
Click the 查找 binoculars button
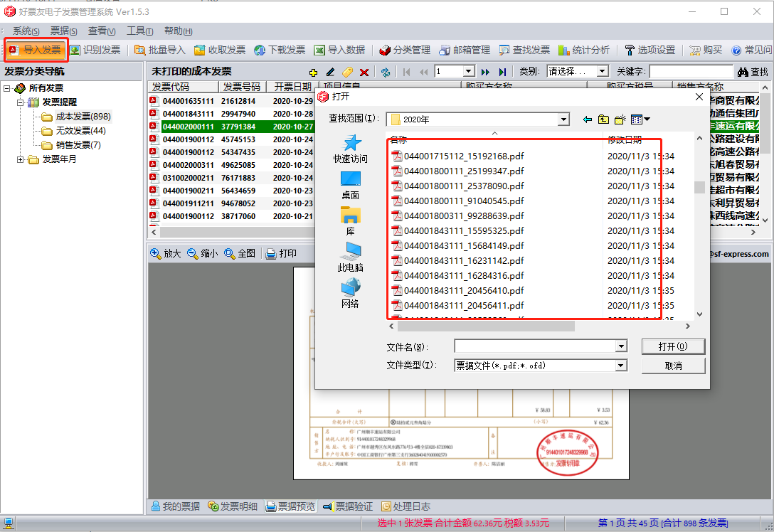click(753, 72)
